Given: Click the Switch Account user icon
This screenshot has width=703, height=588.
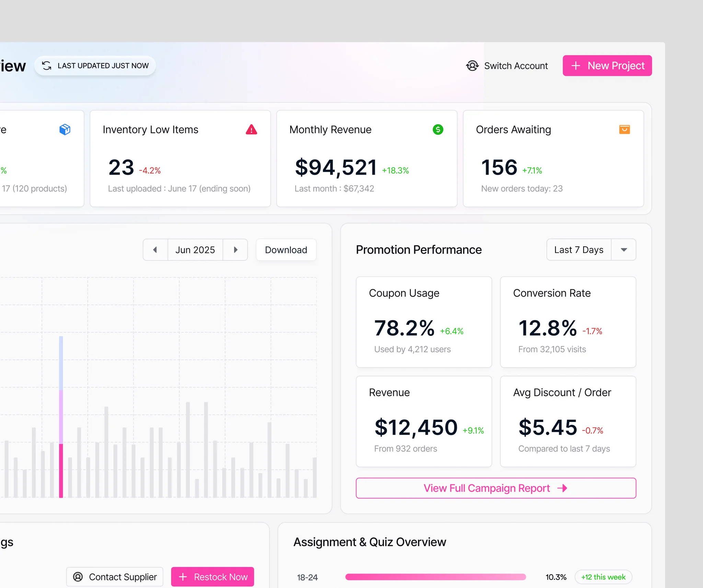Looking at the screenshot, I should [472, 66].
